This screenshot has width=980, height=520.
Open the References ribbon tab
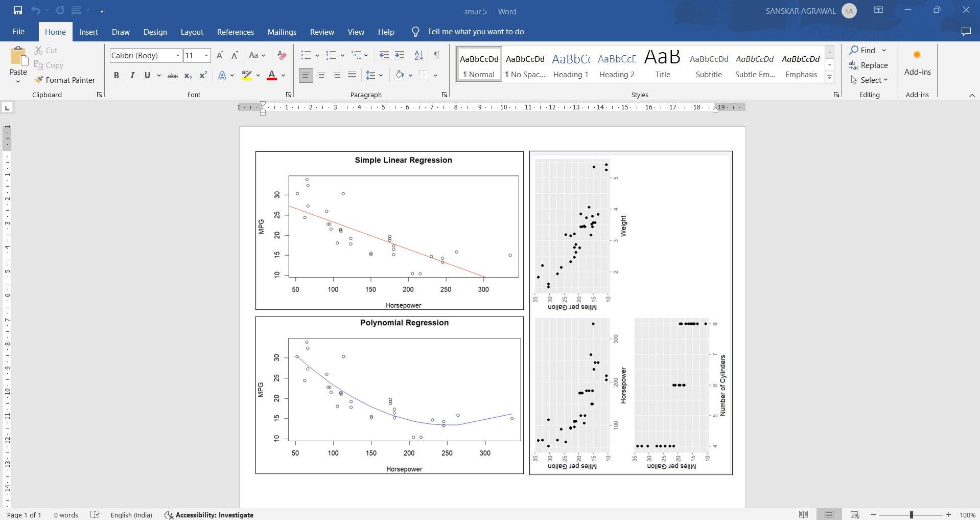[235, 32]
